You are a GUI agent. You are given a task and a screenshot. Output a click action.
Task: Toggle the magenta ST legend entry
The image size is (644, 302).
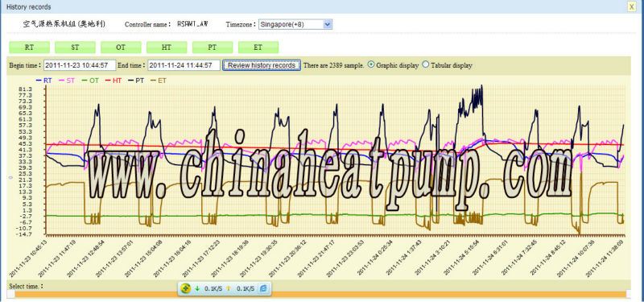[67, 81]
